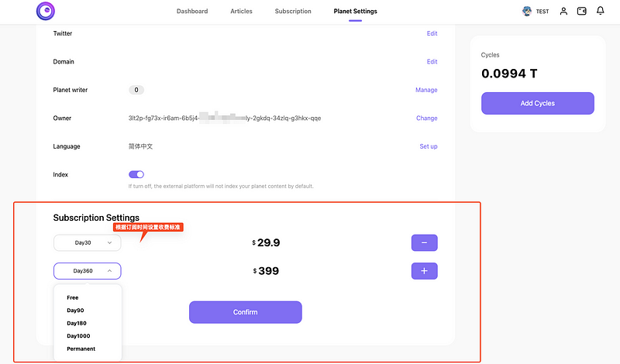The height and width of the screenshot is (364, 620).
Task: Click the profile person icon
Action: [x=563, y=12]
